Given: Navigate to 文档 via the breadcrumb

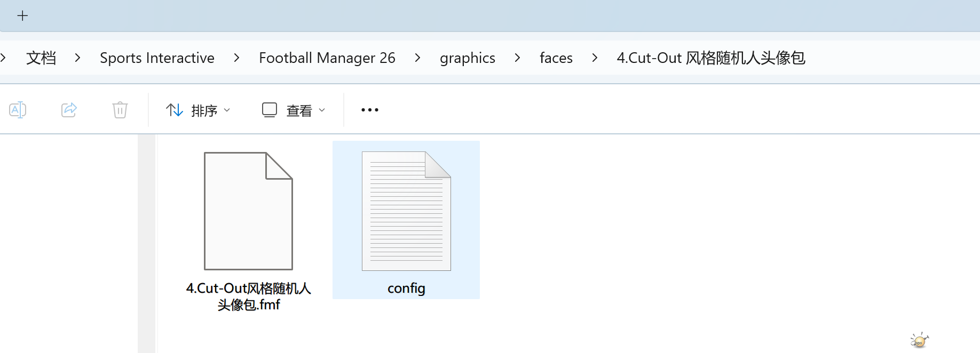Looking at the screenshot, I should point(41,58).
